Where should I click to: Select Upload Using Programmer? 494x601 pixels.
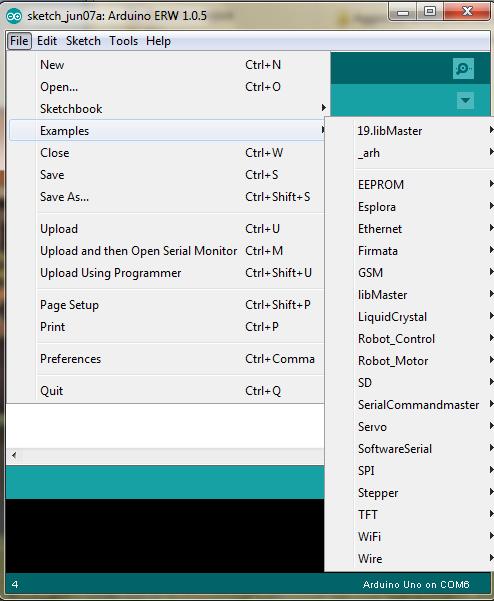click(167, 273)
